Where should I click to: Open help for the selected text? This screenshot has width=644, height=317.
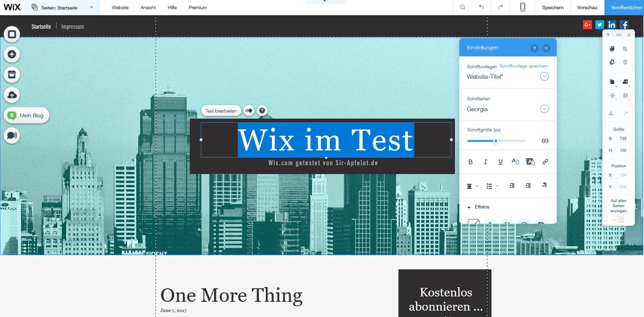[262, 111]
